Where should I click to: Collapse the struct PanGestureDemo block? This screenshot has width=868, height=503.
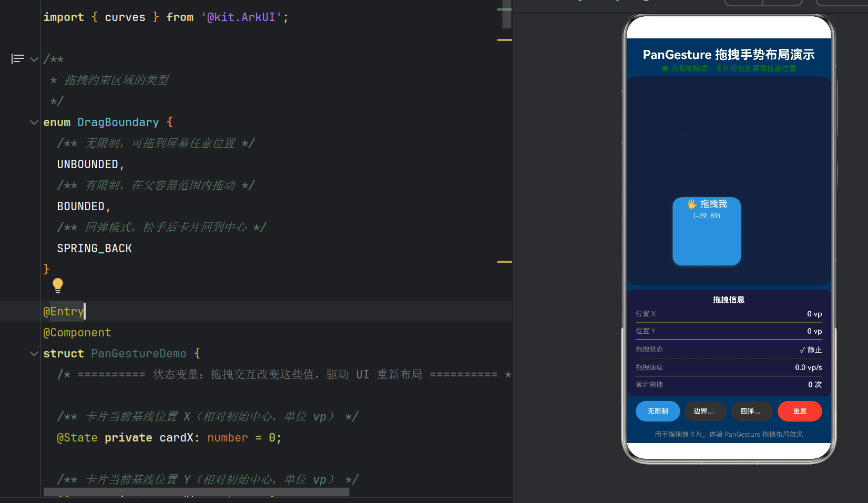click(34, 354)
